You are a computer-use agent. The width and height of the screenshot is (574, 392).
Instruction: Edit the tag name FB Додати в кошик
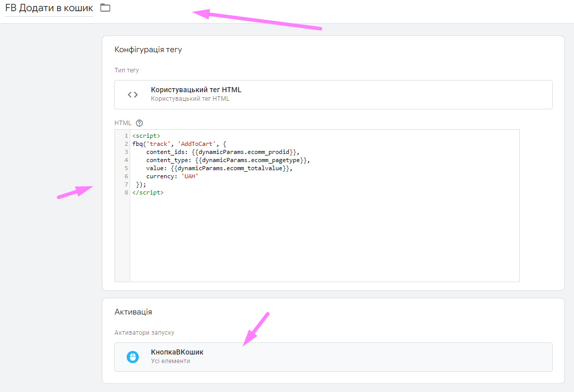(49, 8)
